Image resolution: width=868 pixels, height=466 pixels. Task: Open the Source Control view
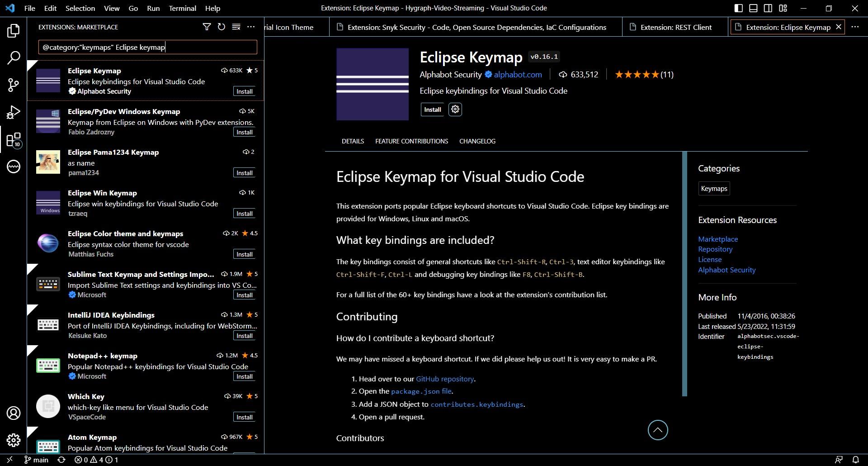[x=14, y=85]
